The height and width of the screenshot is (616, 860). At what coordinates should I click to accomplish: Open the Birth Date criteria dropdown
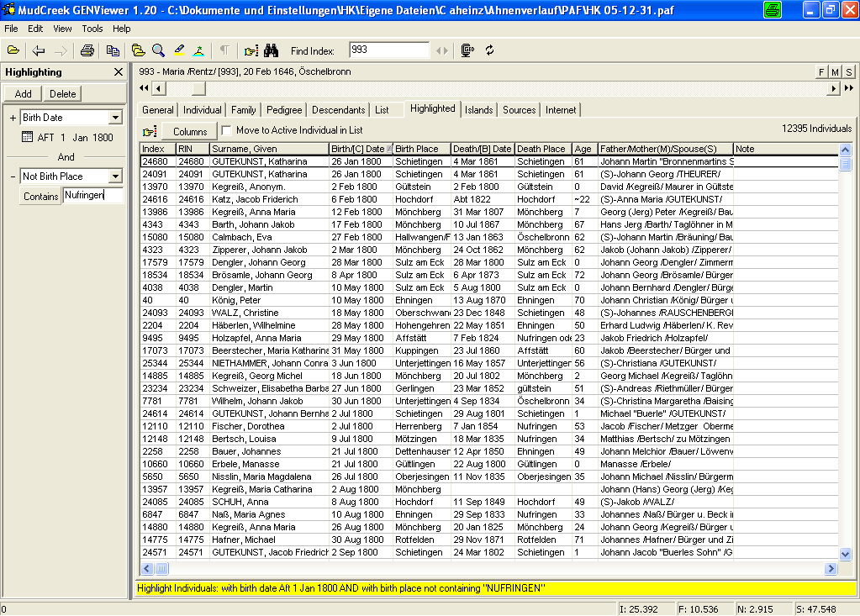[115, 118]
